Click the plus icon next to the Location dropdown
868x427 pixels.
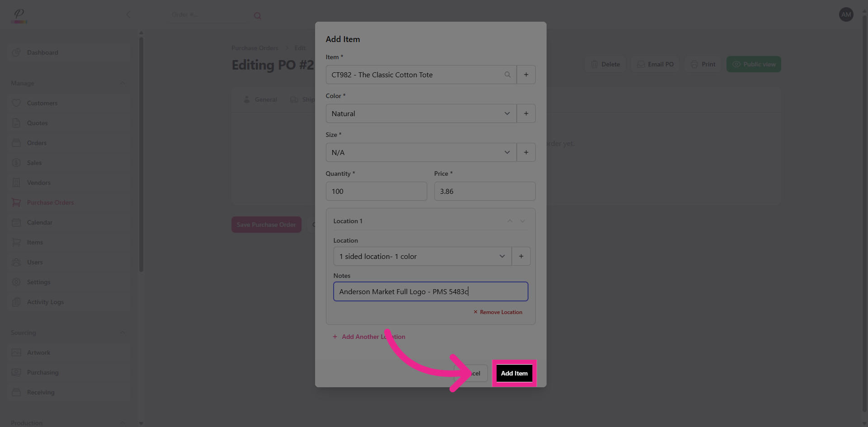[x=521, y=256]
